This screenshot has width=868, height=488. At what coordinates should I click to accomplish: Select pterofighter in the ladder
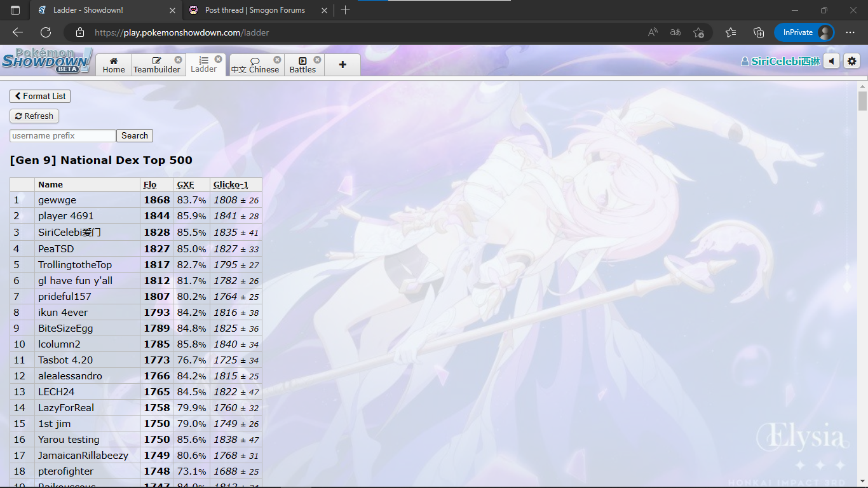pyautogui.click(x=65, y=471)
